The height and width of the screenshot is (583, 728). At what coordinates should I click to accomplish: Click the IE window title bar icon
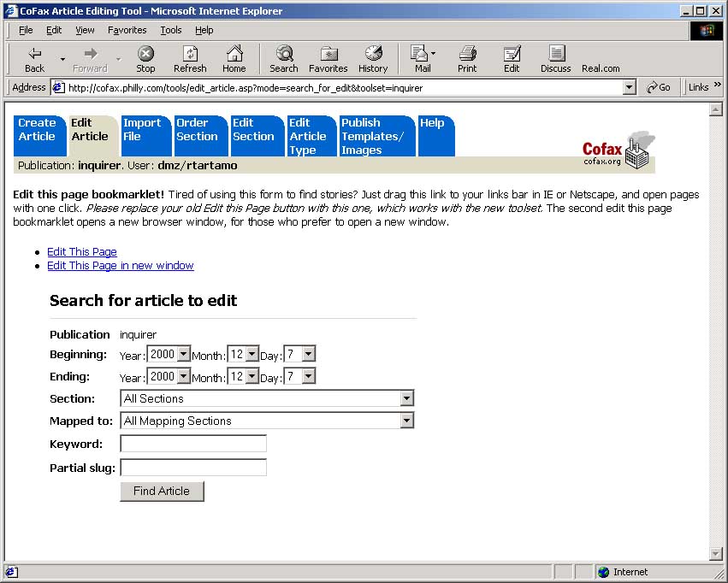10,10
